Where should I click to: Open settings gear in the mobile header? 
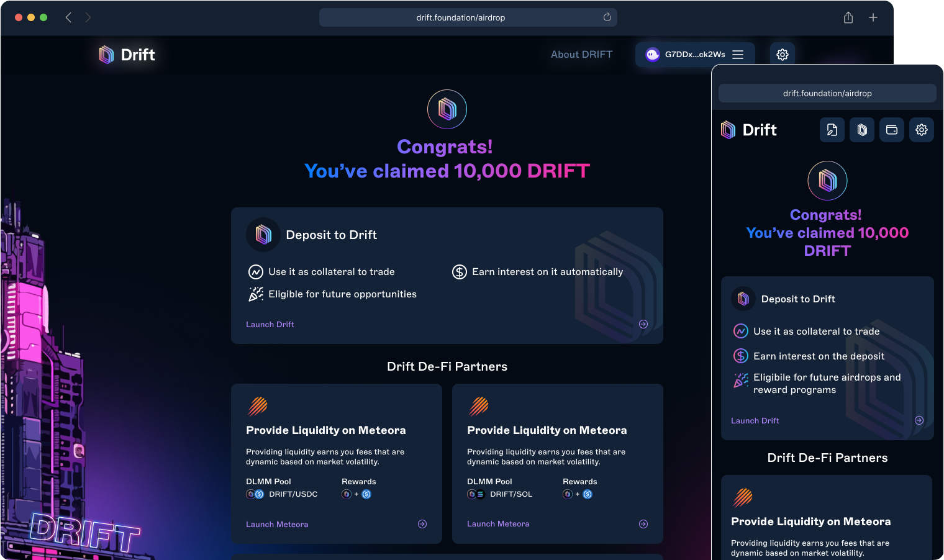(x=922, y=130)
